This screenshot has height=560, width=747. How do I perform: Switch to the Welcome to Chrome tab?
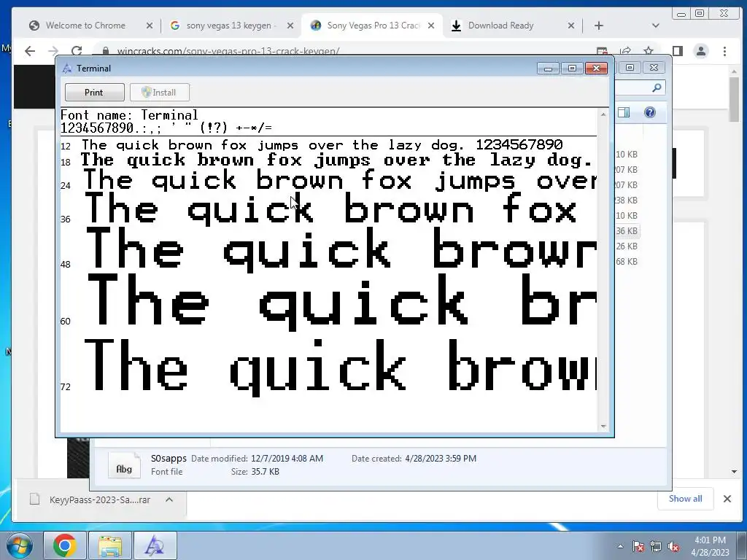coord(85,26)
